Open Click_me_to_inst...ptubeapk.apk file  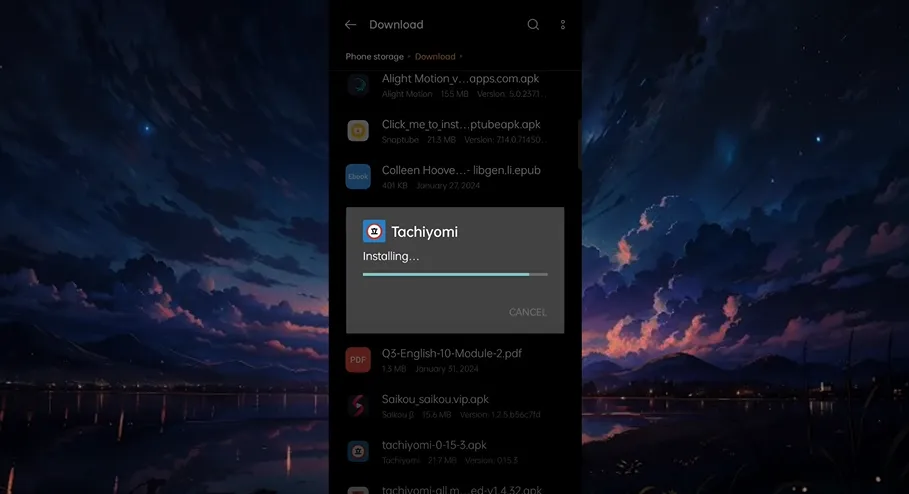(x=461, y=125)
